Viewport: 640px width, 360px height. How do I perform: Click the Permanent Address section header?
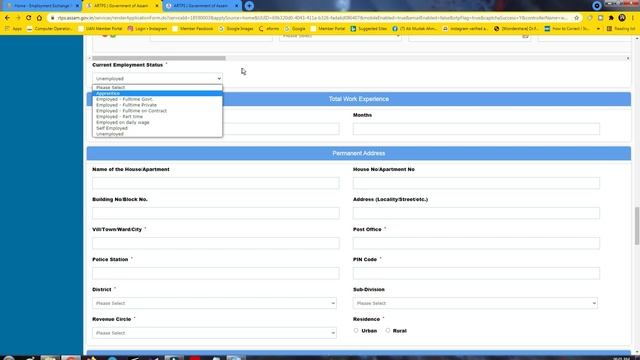click(x=359, y=153)
